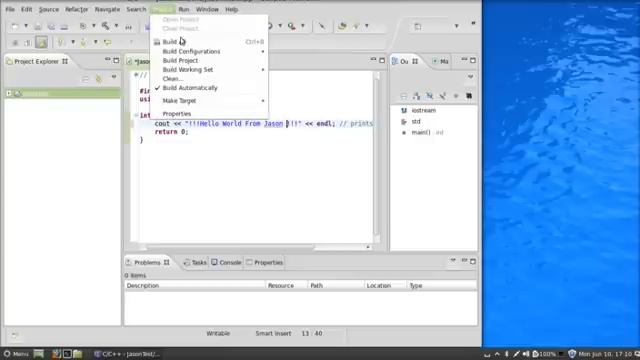Switch to the bottom Properties tab
Image resolution: width=640 pixels, height=360 pixels.
tap(264, 262)
